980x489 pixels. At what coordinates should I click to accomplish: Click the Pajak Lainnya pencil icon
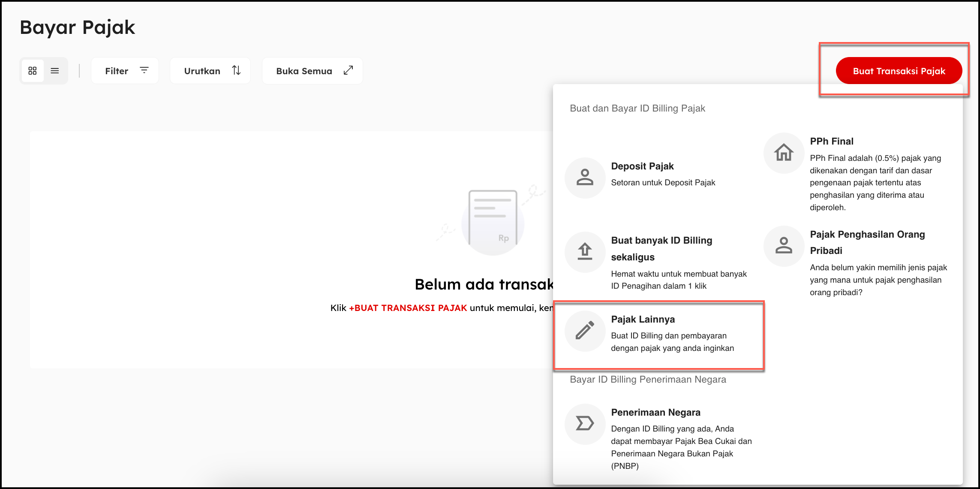point(585,331)
